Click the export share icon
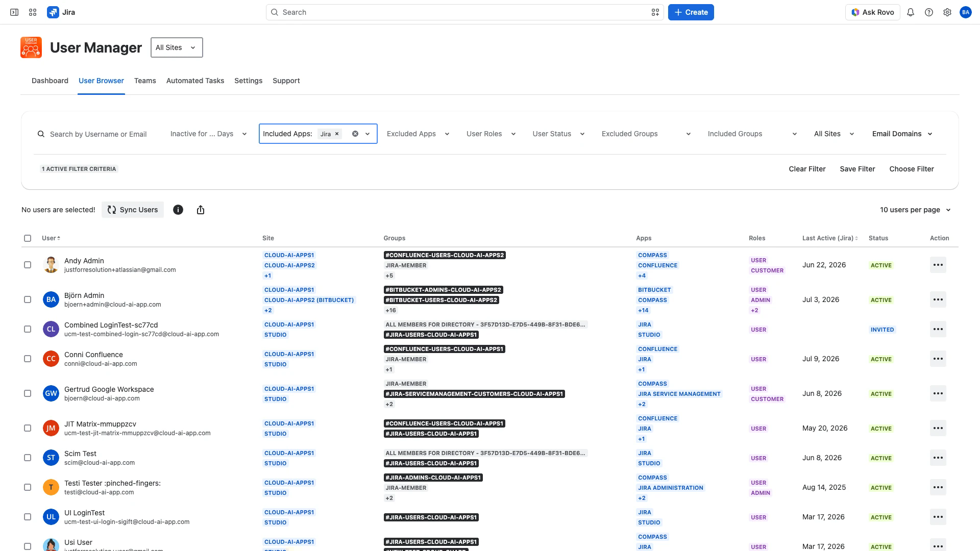 pos(201,210)
